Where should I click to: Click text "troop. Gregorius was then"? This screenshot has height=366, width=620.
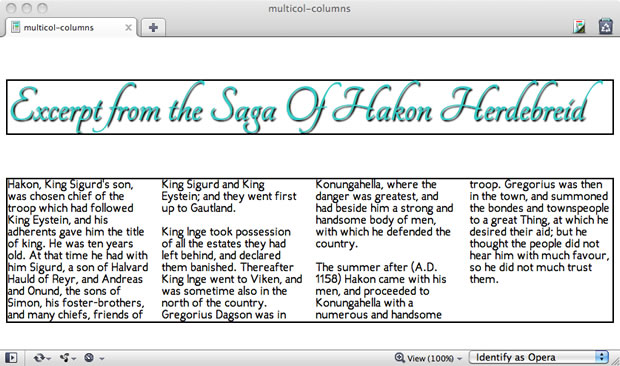coord(536,185)
